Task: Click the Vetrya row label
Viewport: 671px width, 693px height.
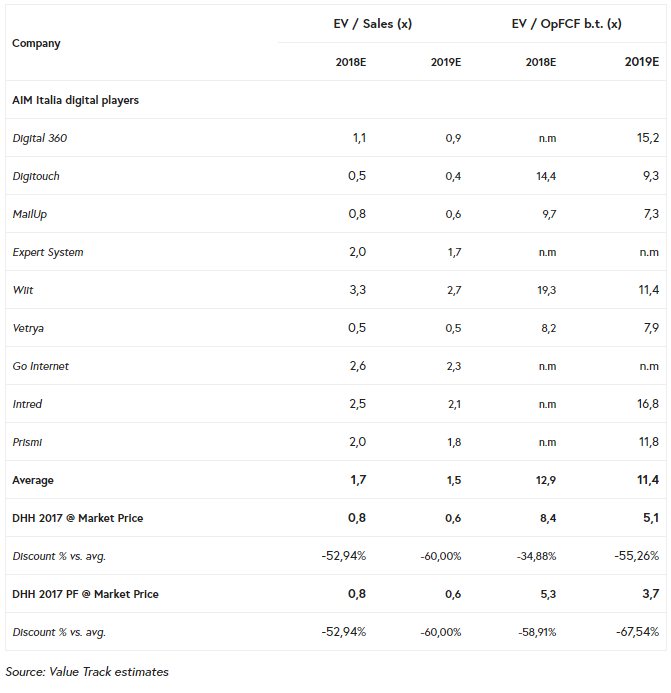Action: click(28, 328)
